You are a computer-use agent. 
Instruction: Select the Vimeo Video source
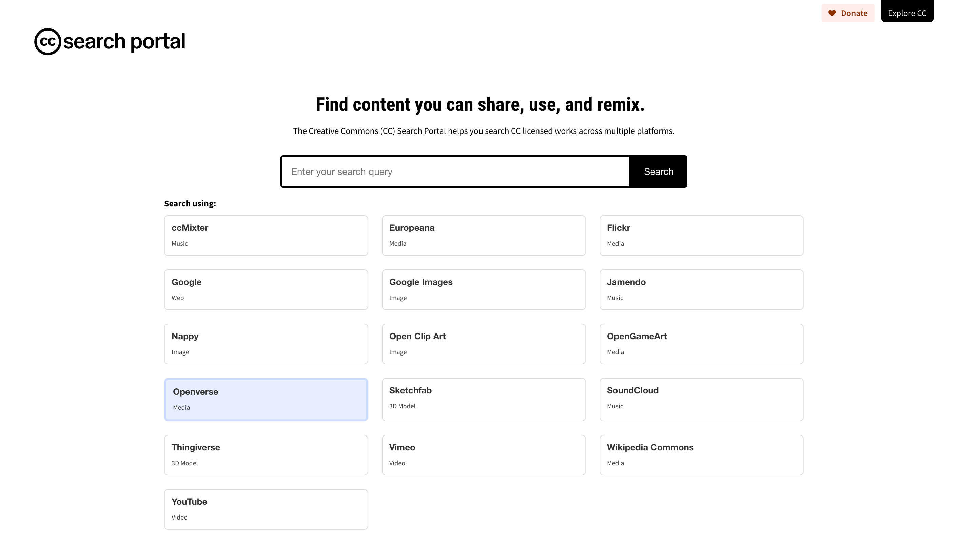[484, 455]
